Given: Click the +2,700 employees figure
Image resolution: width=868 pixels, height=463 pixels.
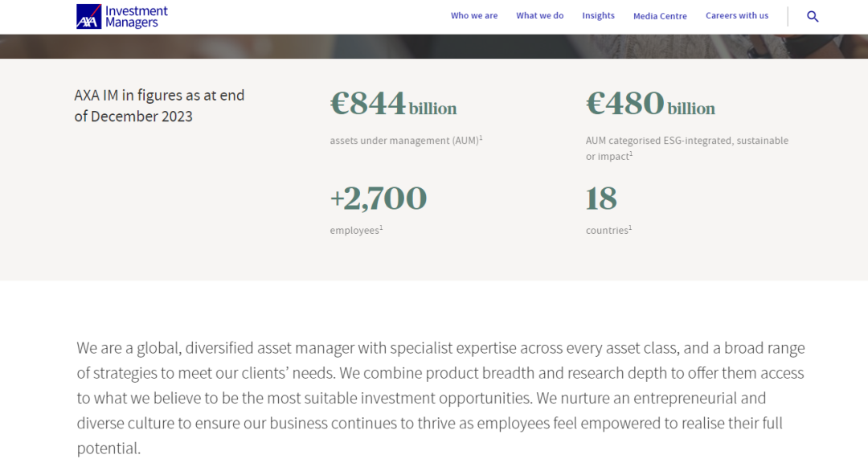Looking at the screenshot, I should 379,199.
